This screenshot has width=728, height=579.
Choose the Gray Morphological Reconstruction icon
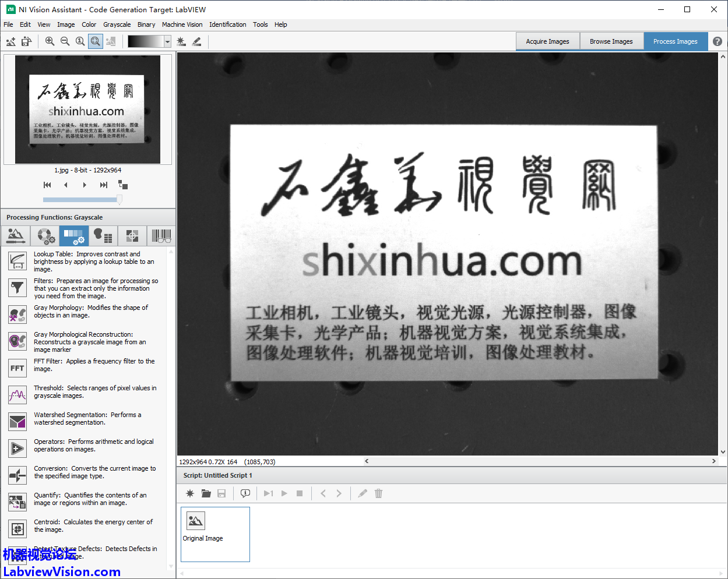tap(17, 341)
